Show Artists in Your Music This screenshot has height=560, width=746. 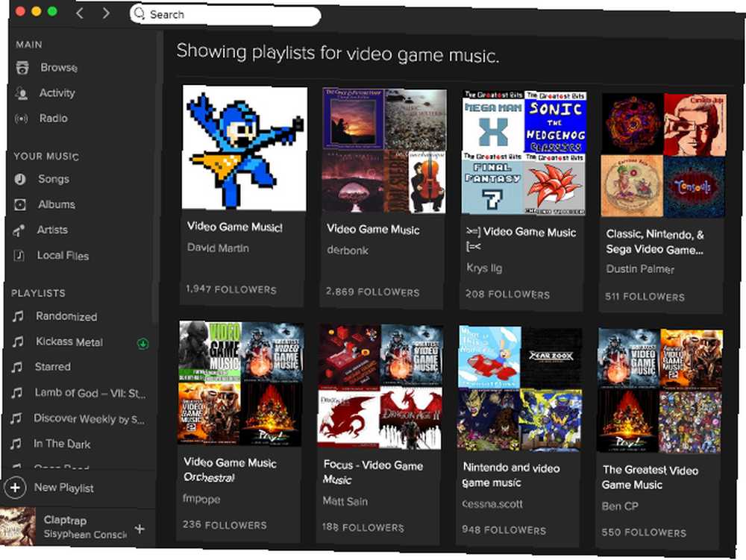pyautogui.click(x=52, y=230)
